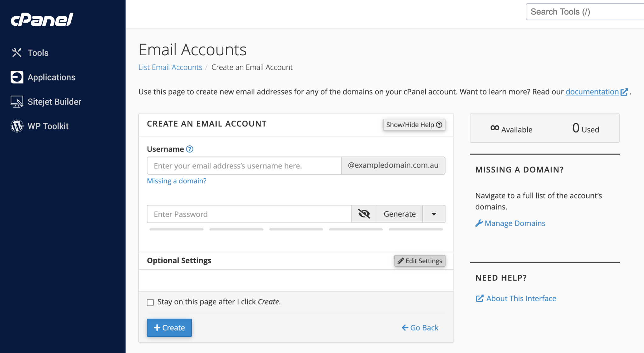Open the Sitejet Builder icon
644x353 pixels.
[17, 101]
